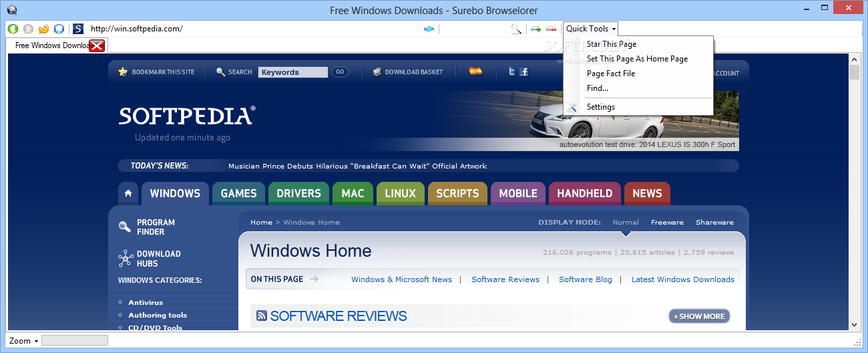Open the NEWS category tab
The image size is (868, 353).
click(x=647, y=194)
